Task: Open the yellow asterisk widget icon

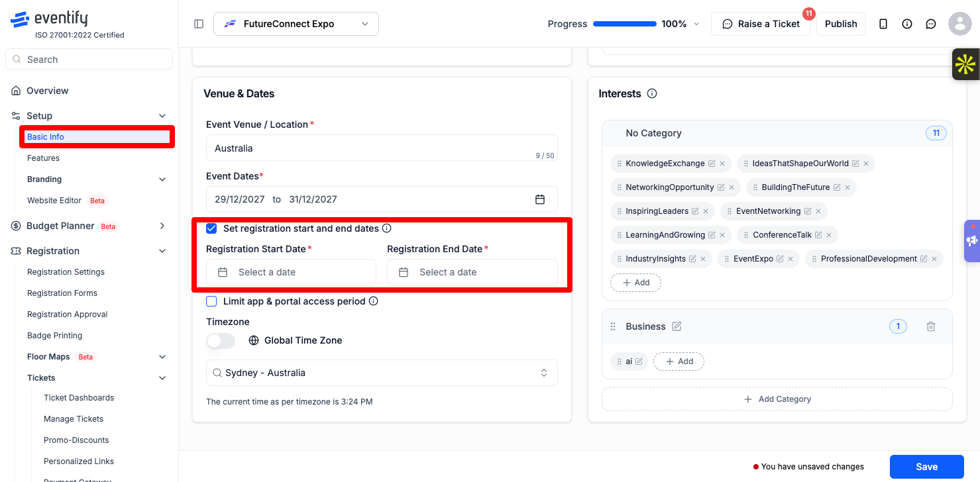Action: (965, 64)
